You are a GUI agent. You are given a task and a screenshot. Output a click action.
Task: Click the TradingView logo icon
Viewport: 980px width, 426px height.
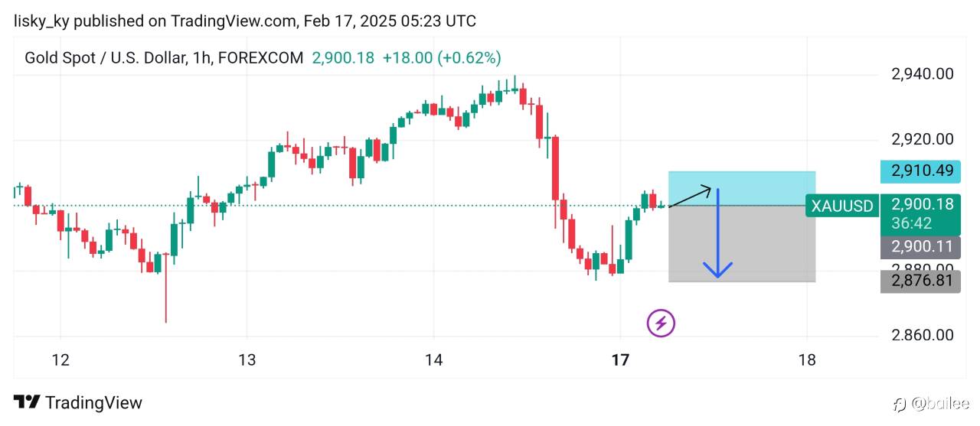28,402
